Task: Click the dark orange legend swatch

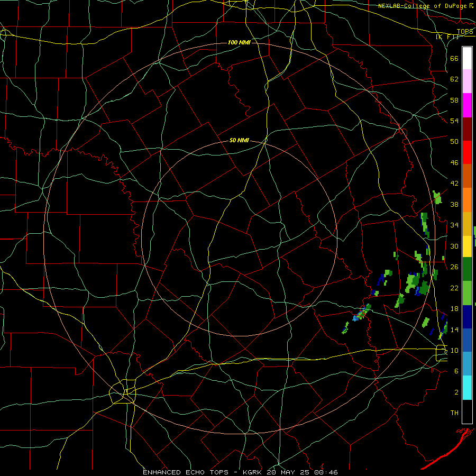Action: pyautogui.click(x=467, y=176)
